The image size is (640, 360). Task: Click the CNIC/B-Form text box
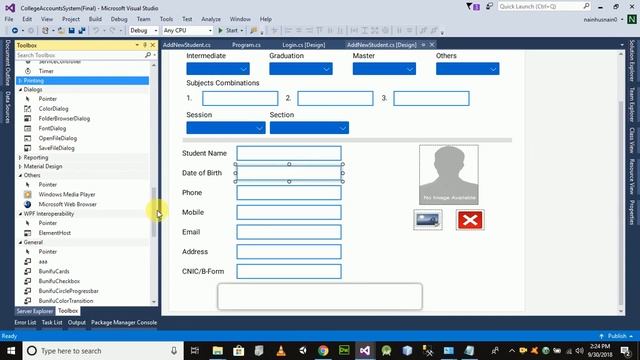[289, 271]
